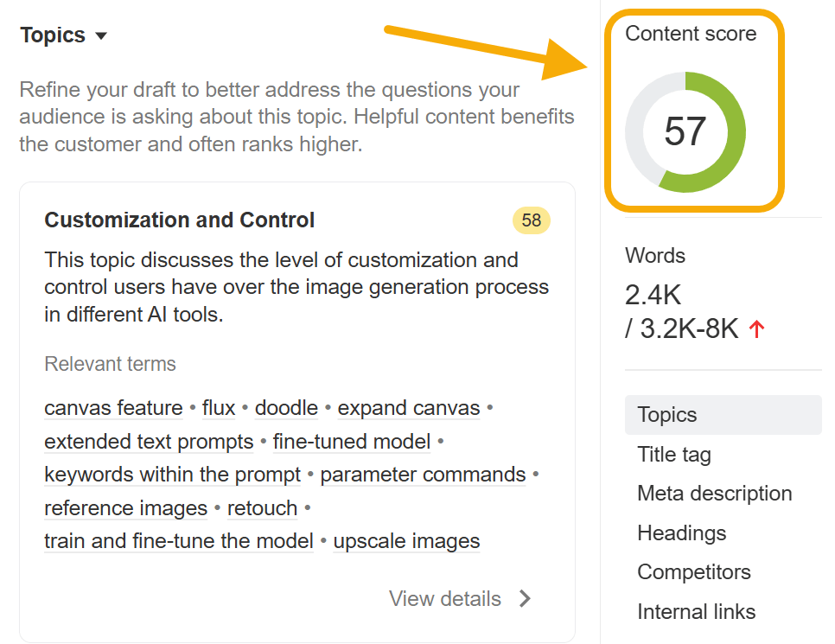
Task: Click the View details chevron arrow
Action: 525,598
